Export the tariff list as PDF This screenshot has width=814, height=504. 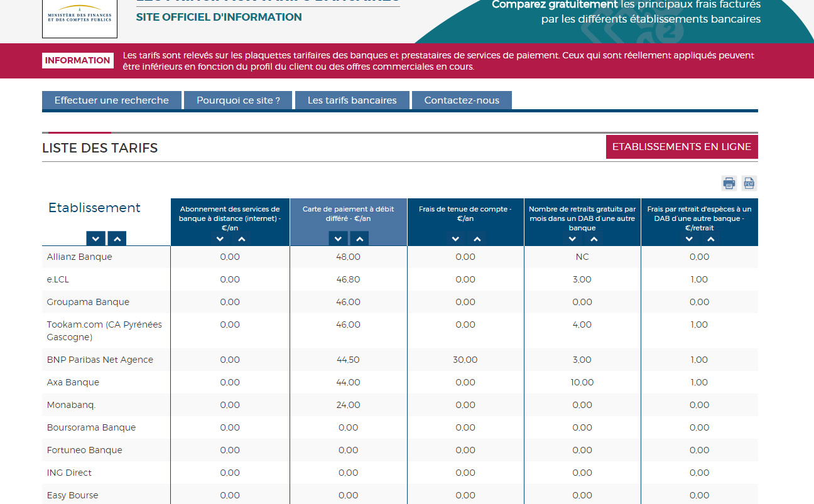pos(749,183)
